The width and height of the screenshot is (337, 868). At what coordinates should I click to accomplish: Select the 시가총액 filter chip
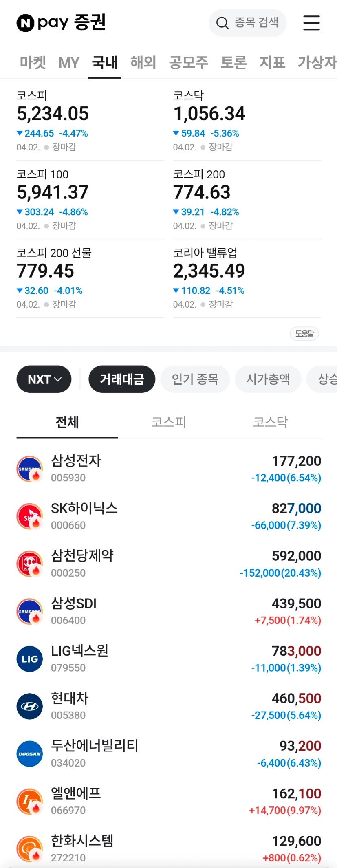(x=268, y=379)
